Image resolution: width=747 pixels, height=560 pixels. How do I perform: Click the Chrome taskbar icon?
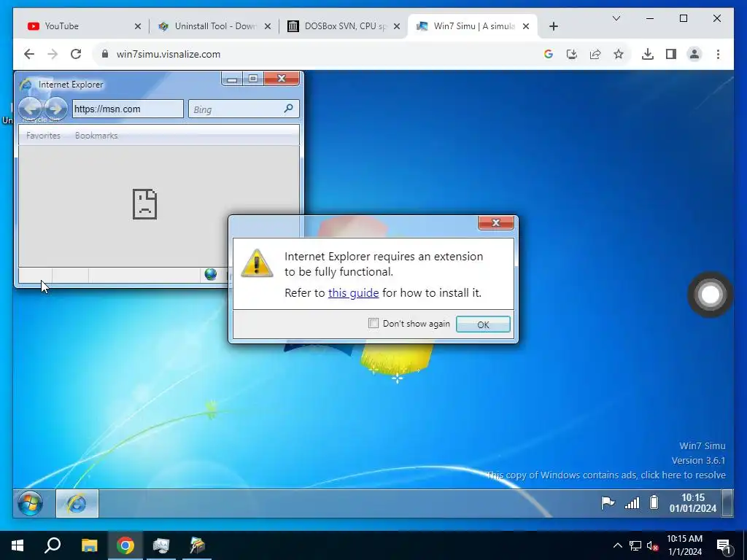(x=125, y=545)
